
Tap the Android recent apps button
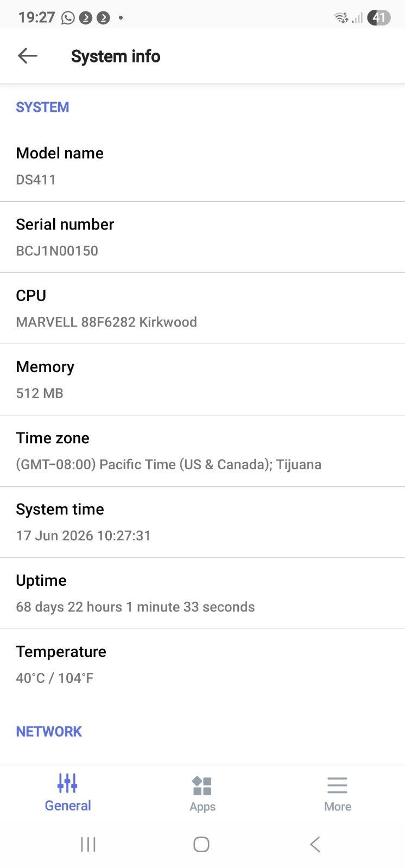88,844
